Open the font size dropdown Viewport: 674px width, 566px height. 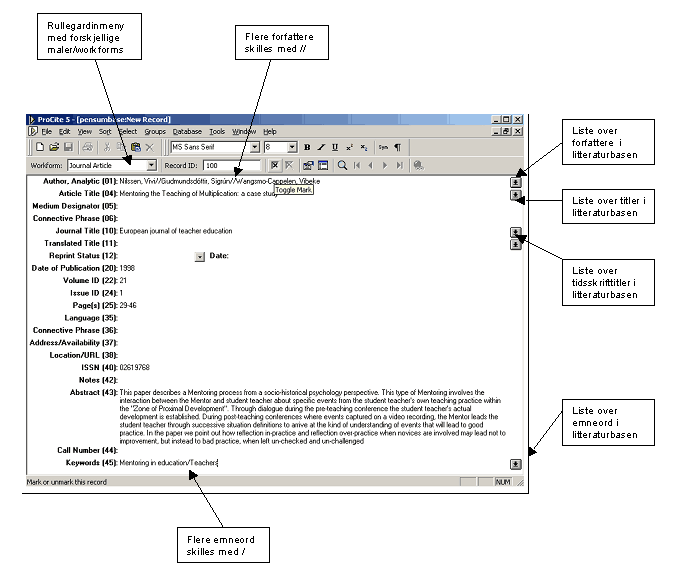point(292,147)
